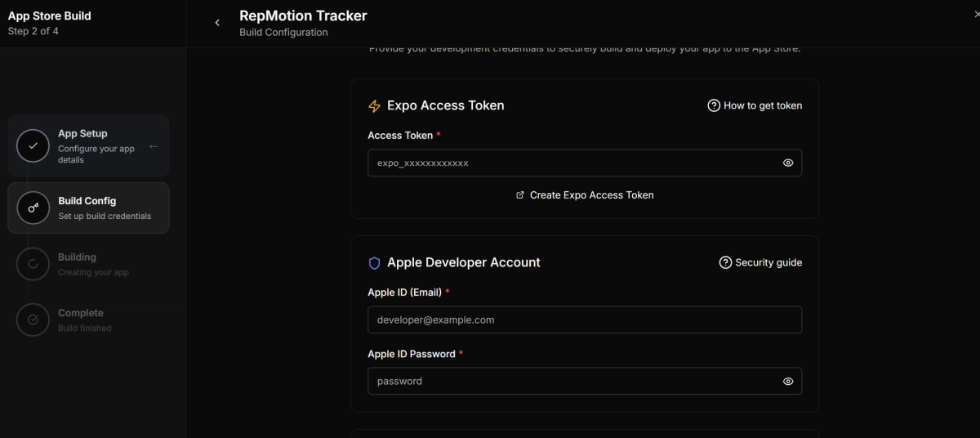The height and width of the screenshot is (438, 980).
Task: Open the App Setup step
Action: (x=88, y=146)
